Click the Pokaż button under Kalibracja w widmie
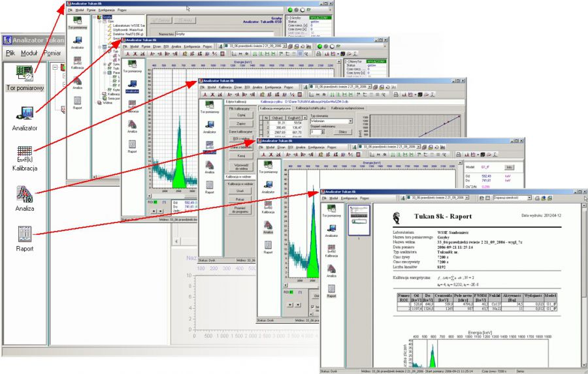Image resolution: width=588 pixels, height=374 pixels. tap(240, 199)
